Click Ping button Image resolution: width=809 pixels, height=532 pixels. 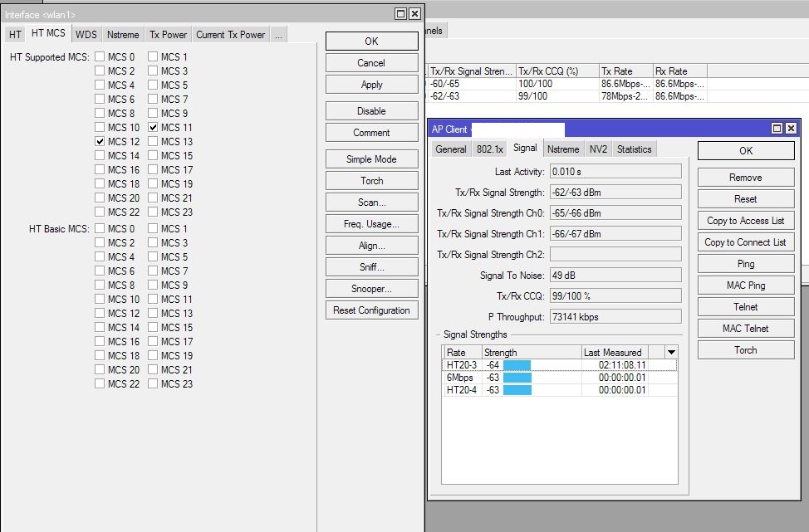pyautogui.click(x=746, y=264)
